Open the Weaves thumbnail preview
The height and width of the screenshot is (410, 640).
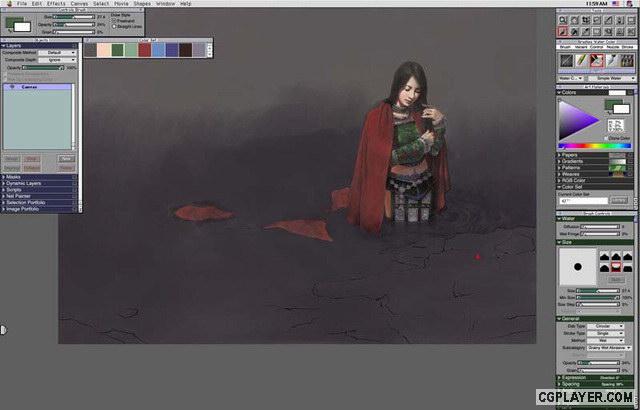(x=618, y=174)
